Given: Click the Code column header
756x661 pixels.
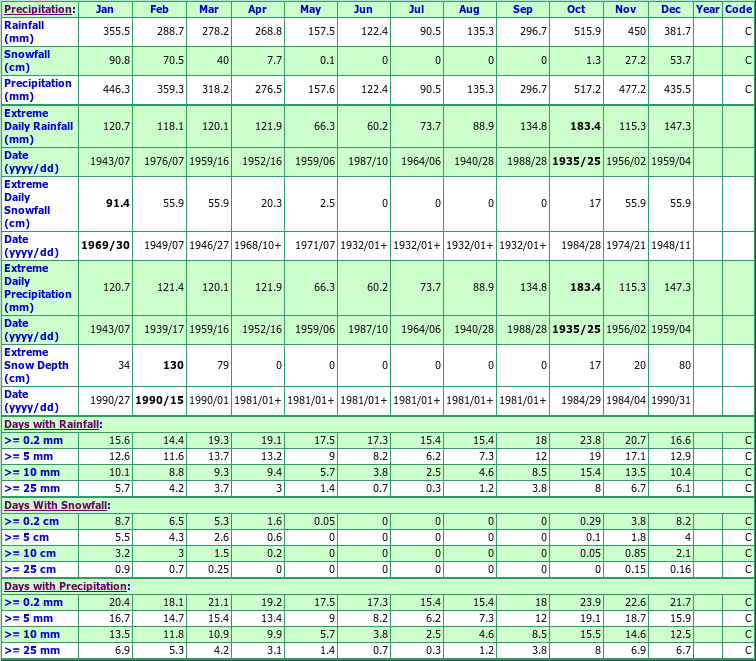Looking at the screenshot, I should 738,9.
